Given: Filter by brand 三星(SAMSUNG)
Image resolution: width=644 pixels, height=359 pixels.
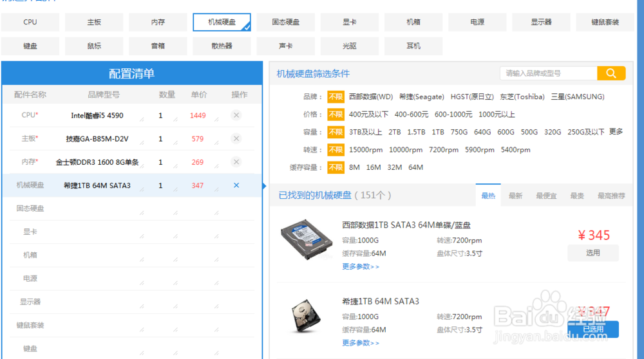Looking at the screenshot, I should tap(578, 97).
